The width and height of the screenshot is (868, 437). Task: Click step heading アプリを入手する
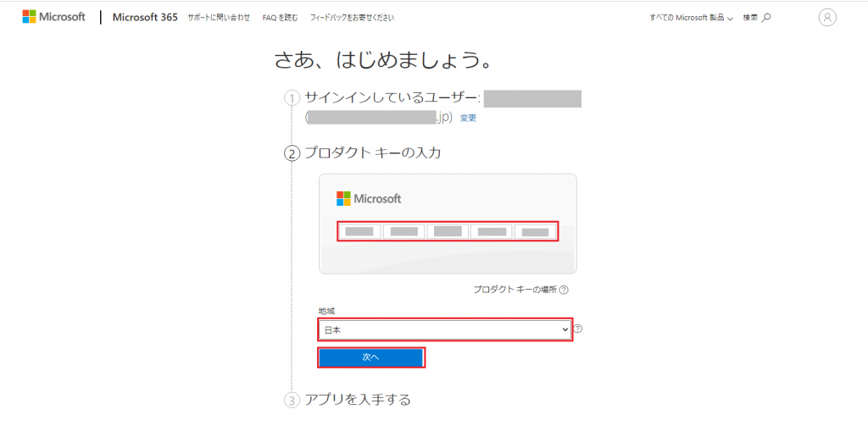pos(358,400)
